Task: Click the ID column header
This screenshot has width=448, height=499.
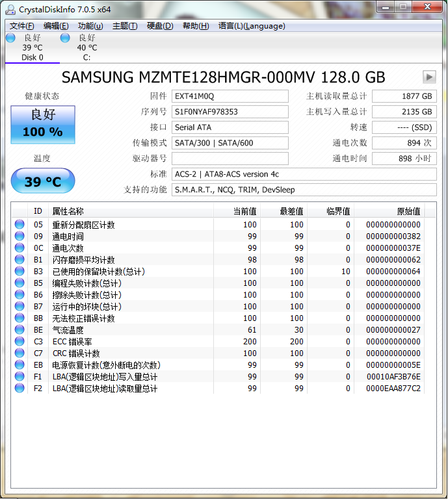Action: point(38,211)
